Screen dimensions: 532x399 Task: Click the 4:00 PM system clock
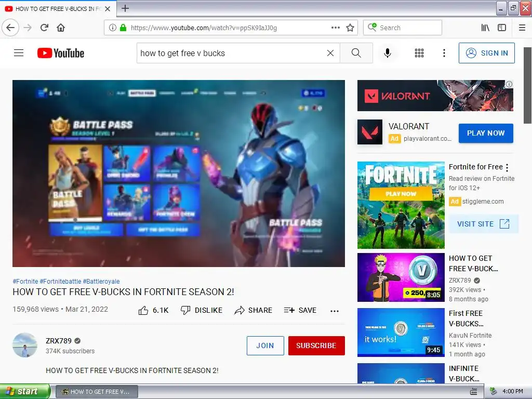click(513, 391)
